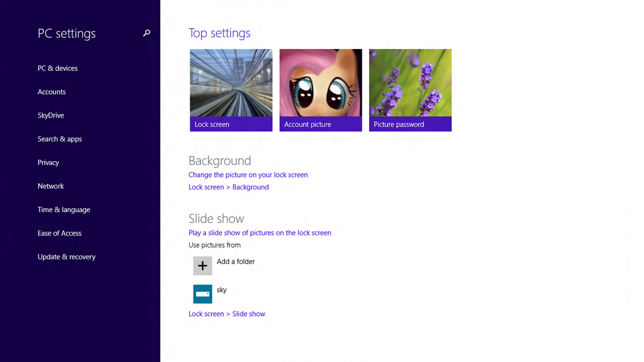Screen dimensions: 644x362
Task: Open Update & recovery
Action: coord(67,256)
